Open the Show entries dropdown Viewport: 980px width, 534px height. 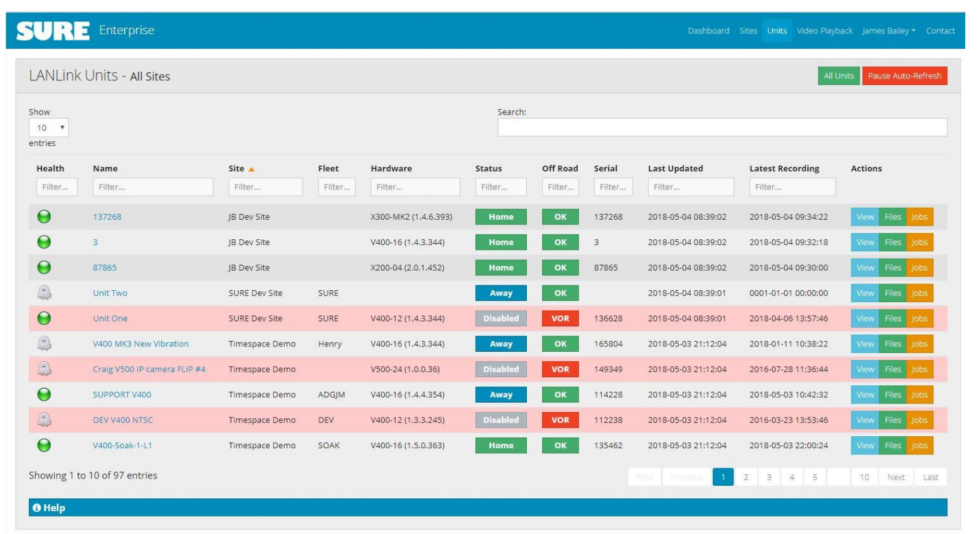point(48,127)
